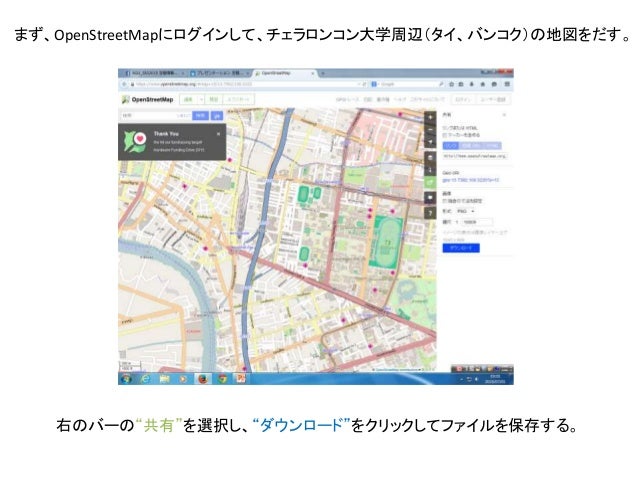The image size is (638, 479).
Task: Click the Firefox home icon
Action: [483, 84]
